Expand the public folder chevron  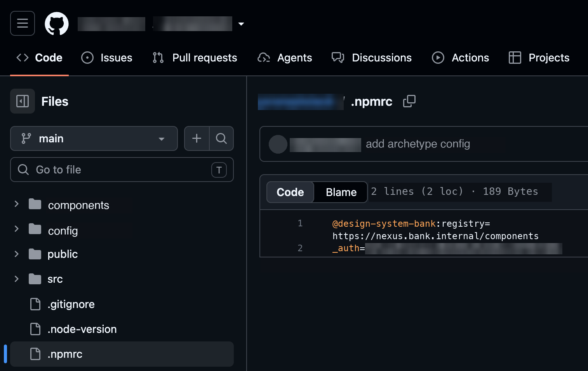pyautogui.click(x=16, y=254)
